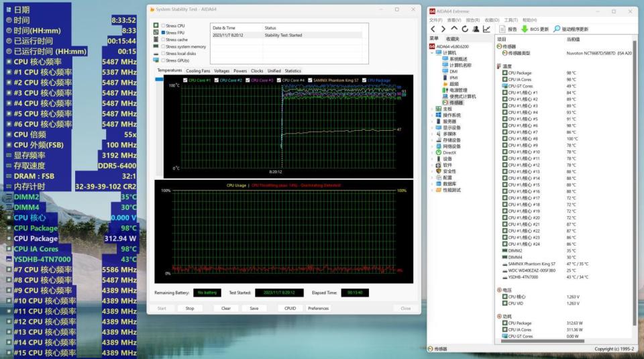This screenshot has height=359, width=644.
Task: Switch to the 收藏夹 favorites tab
Action: [453, 39]
